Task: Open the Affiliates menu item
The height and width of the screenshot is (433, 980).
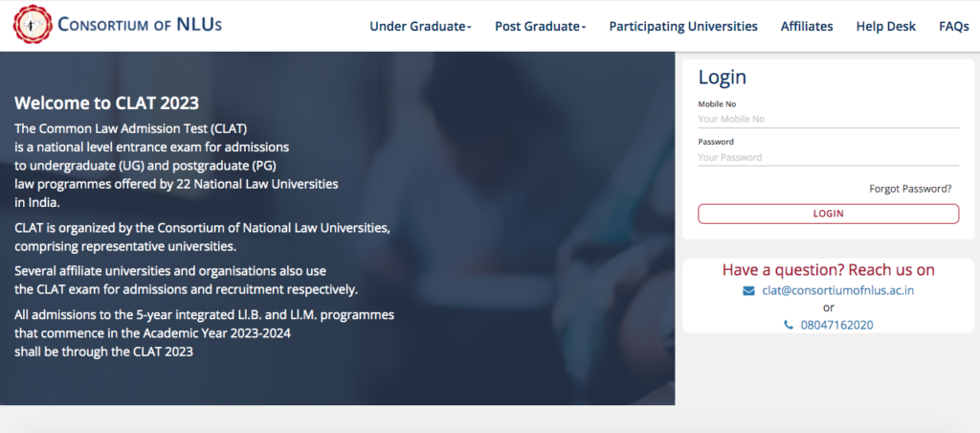Action: [806, 27]
